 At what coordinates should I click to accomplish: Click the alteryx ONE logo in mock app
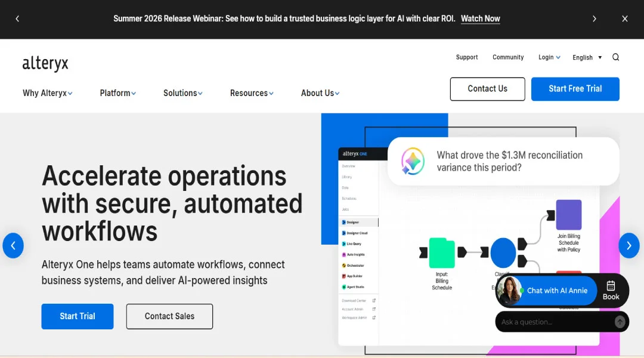pyautogui.click(x=354, y=154)
